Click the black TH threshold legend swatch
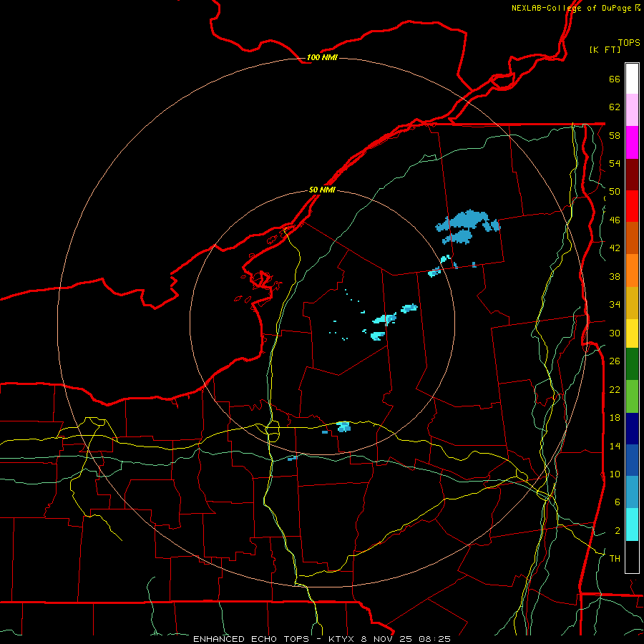The width and height of the screenshot is (644, 644). (x=632, y=557)
